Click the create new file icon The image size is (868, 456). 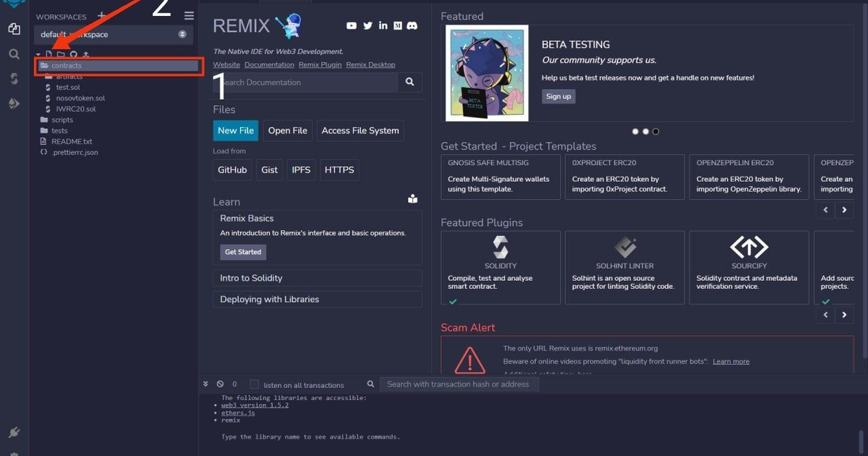point(49,54)
